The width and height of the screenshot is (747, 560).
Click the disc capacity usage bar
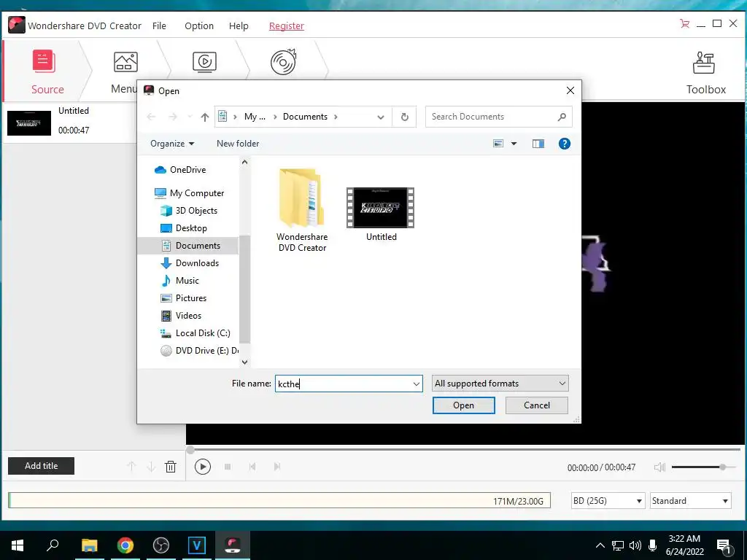pyautogui.click(x=279, y=500)
